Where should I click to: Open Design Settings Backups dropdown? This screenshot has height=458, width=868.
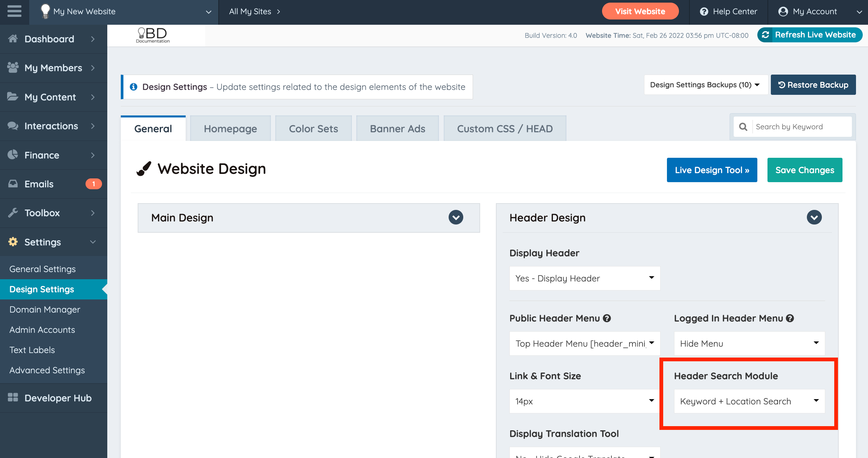[x=704, y=85]
